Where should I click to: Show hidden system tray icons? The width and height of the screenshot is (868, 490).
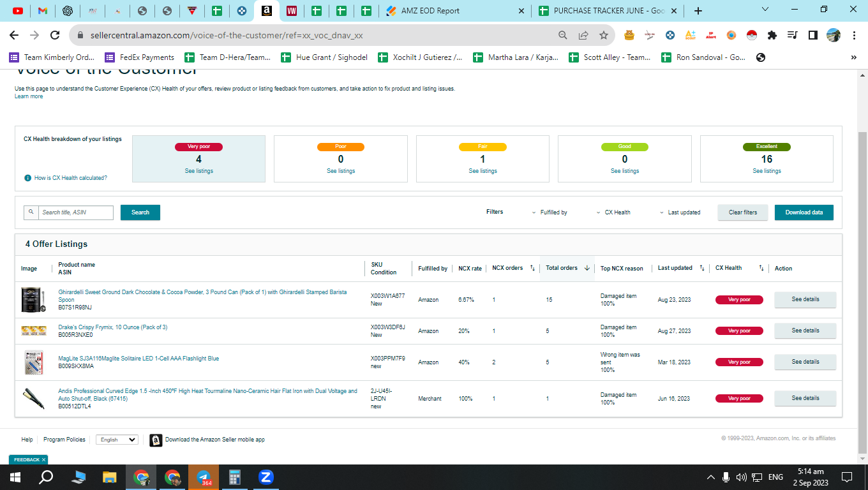coord(710,477)
